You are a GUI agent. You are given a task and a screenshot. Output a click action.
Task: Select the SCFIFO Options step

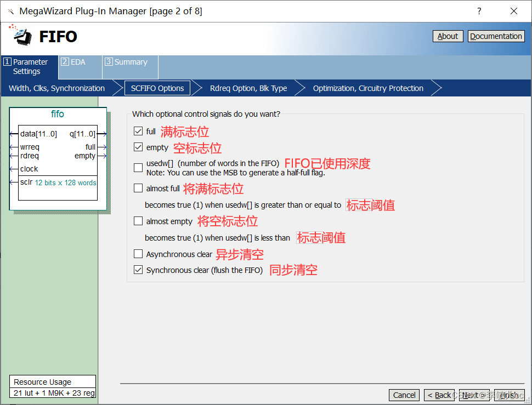coord(157,88)
